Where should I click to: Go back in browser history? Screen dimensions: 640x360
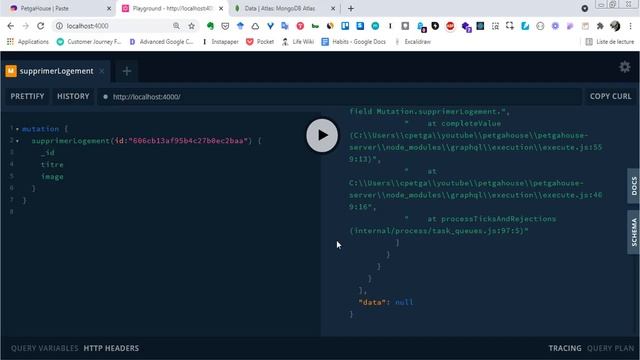pos(11,26)
